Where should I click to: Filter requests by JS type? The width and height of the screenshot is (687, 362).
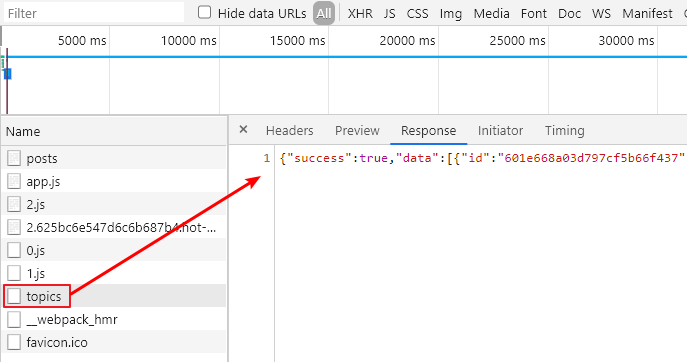(x=390, y=13)
